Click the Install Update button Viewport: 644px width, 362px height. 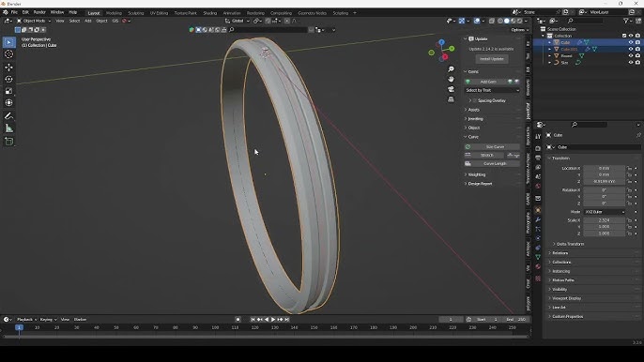tap(492, 59)
